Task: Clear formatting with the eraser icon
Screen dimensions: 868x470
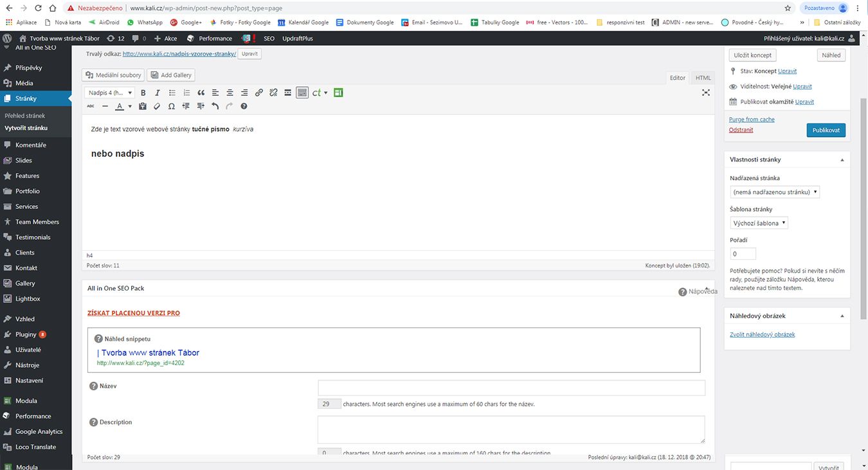Action: [157, 106]
